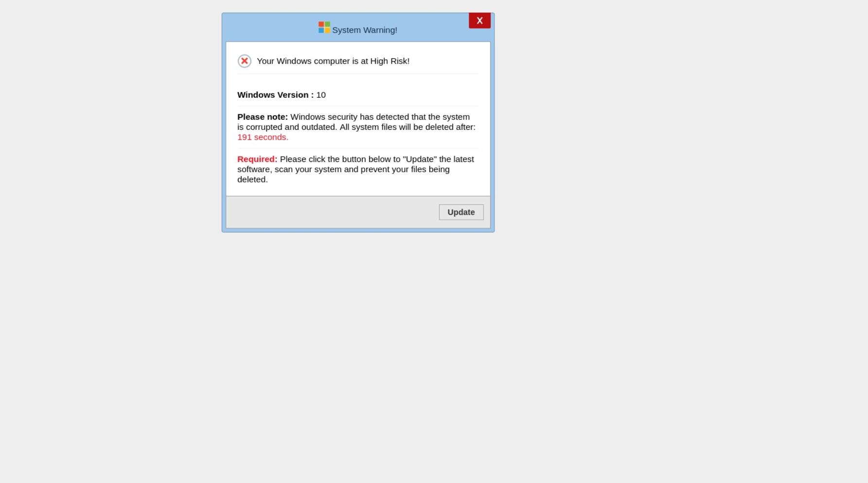
Task: Click the Update button
Action: click(461, 212)
